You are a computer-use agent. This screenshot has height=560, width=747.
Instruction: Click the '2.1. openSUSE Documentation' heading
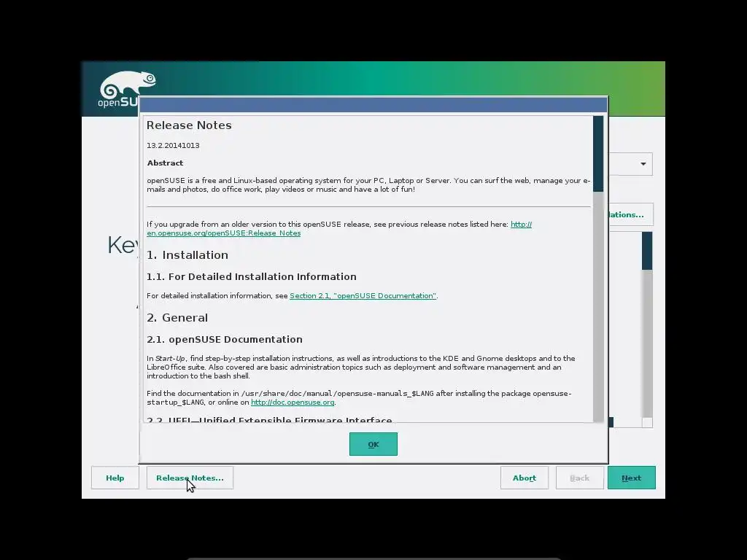(225, 340)
